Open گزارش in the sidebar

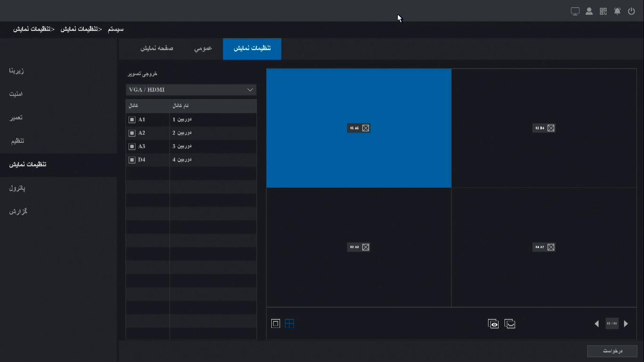[58, 212]
